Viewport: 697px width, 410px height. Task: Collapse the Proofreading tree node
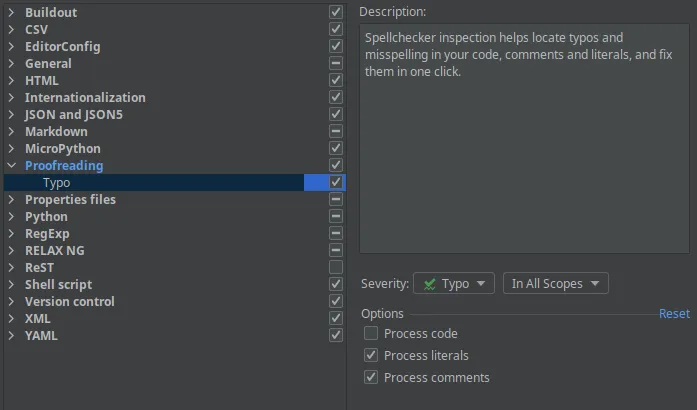[11, 166]
